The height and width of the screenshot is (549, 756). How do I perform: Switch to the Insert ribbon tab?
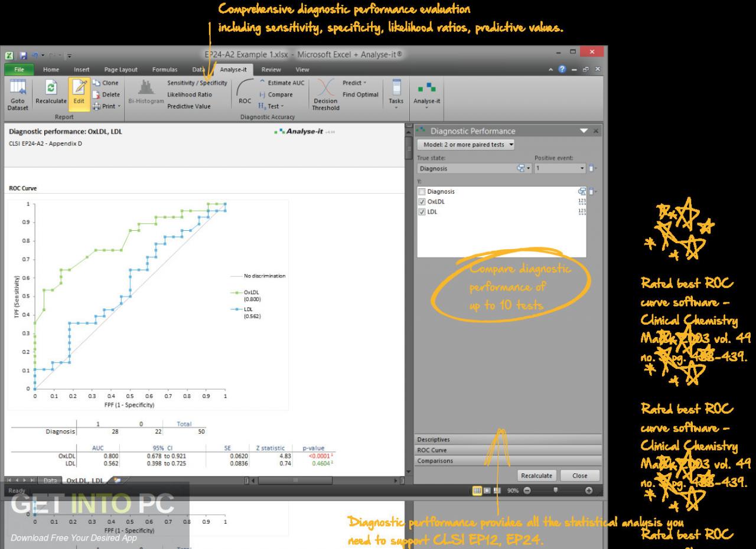[x=82, y=70]
